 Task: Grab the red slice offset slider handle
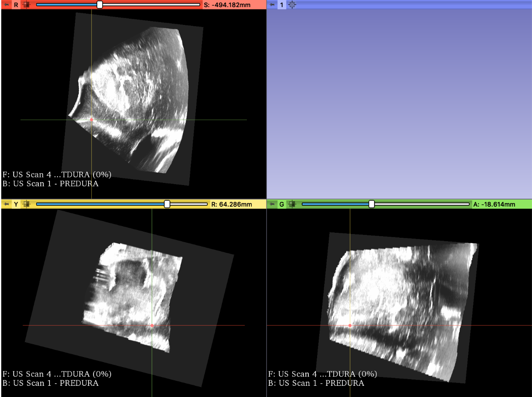(100, 5)
